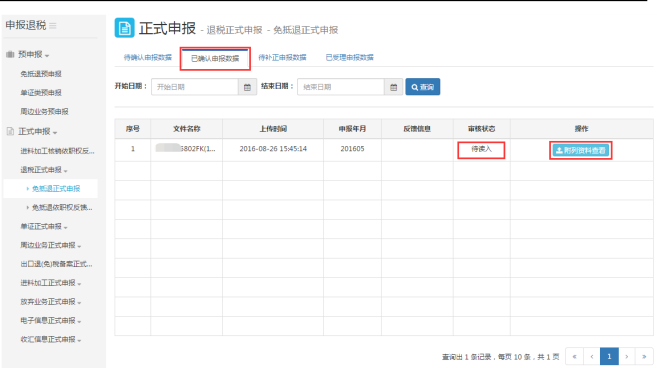The image size is (657, 368).
Task: Focus the 结束日期 input field
Action: click(341, 87)
